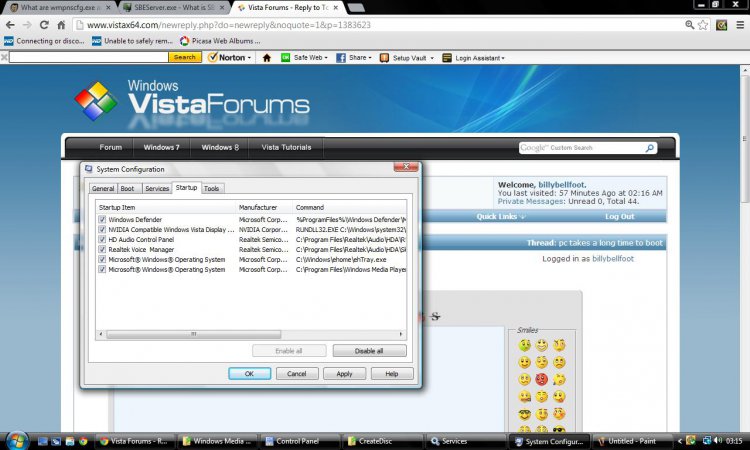Switch to the General tab
750x450 pixels.
pyautogui.click(x=103, y=188)
